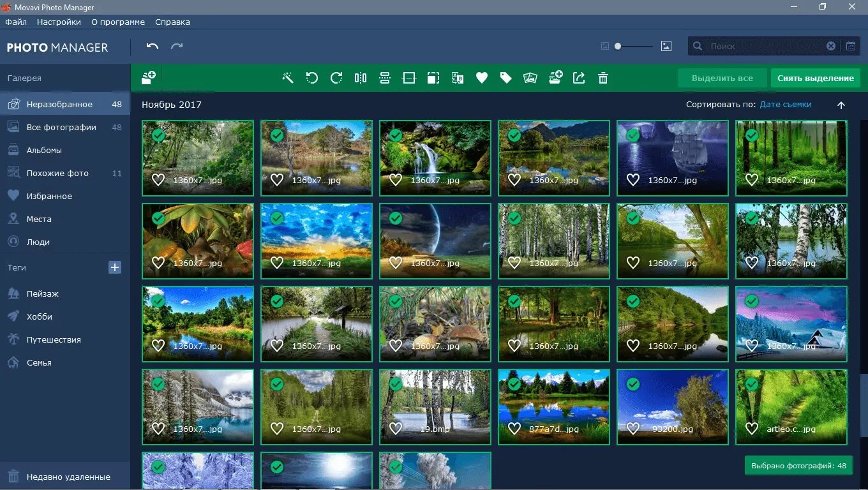Viewport: 868px width, 490px height.
Task: Open Люди in the sidebar
Action: [x=65, y=242]
